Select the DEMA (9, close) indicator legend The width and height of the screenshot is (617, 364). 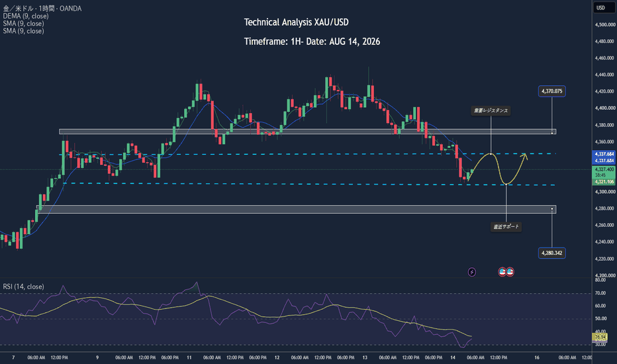coord(26,16)
